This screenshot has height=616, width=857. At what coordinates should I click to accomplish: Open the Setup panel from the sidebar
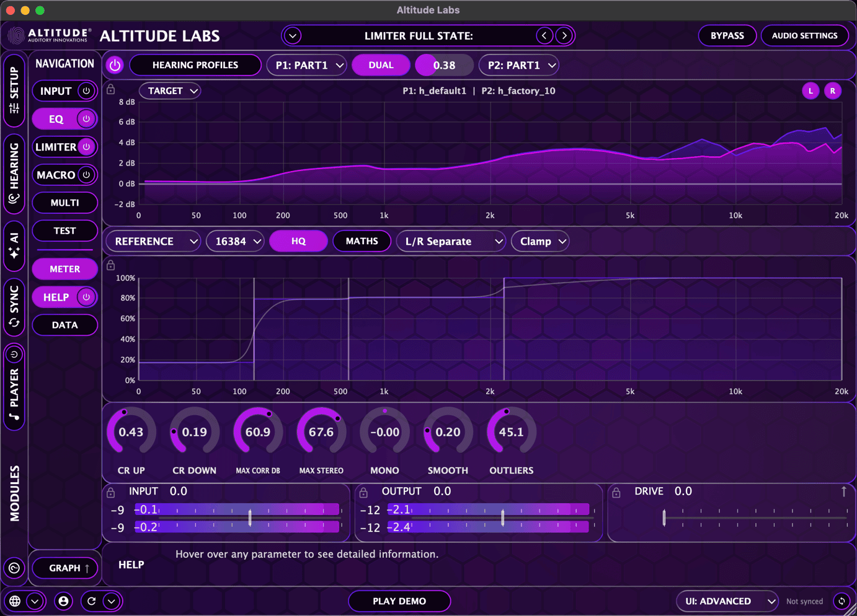14,91
